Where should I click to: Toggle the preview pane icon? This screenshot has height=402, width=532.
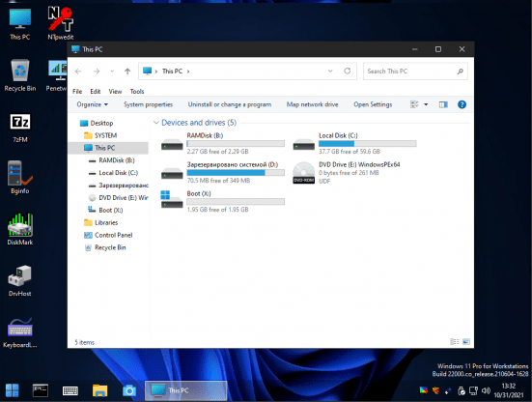[443, 104]
